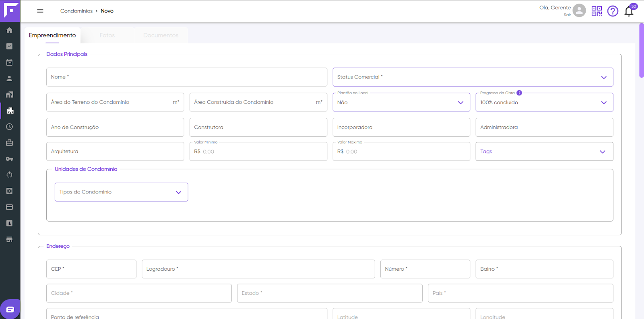Screen dimensions: 644x319
Task: Open the gear box sidebar icon
Action: pos(9,191)
